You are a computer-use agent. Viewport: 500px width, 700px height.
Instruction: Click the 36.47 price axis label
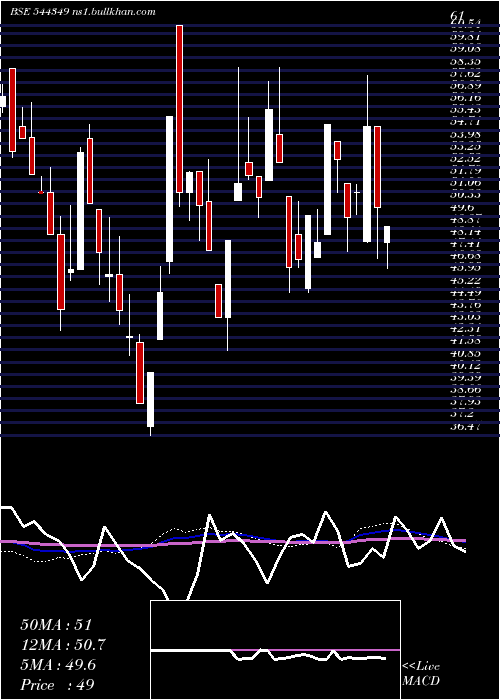465,427
